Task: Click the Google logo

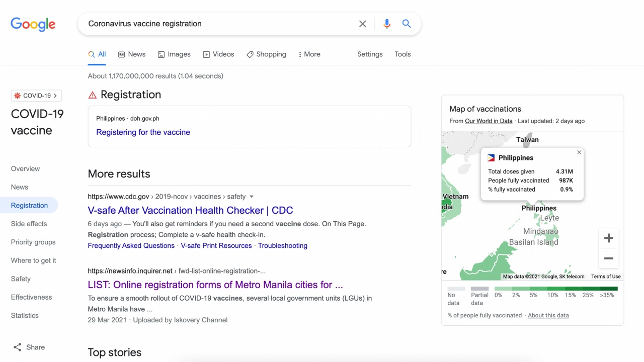Action: coord(33,24)
